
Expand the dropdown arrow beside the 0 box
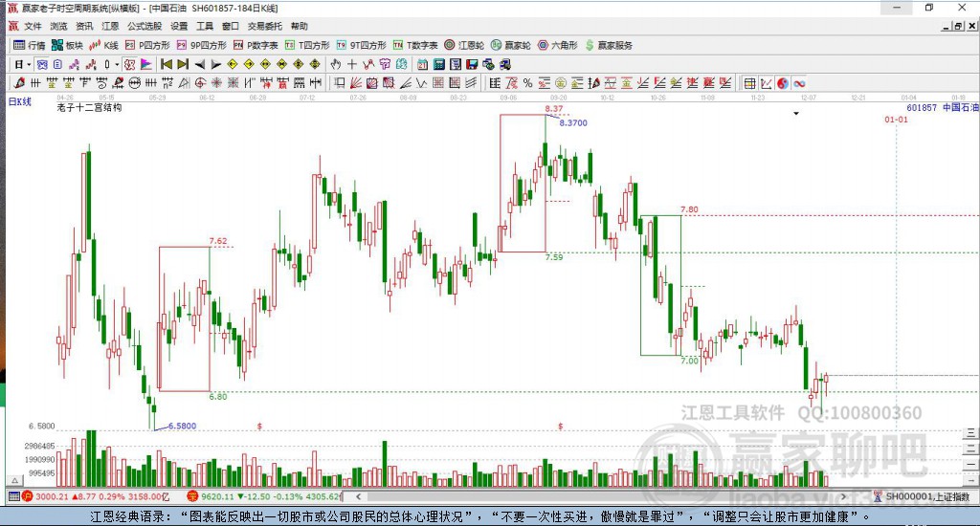tap(117, 64)
